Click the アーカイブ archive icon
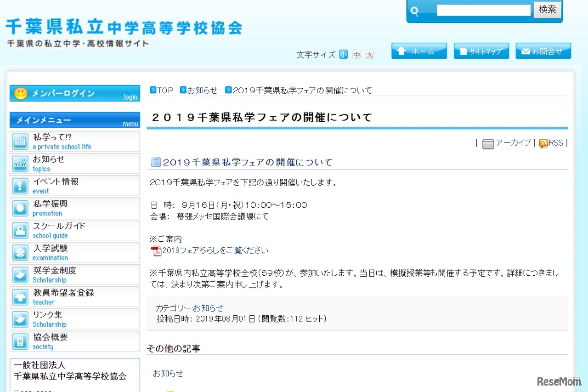The image size is (588, 392). click(x=488, y=144)
